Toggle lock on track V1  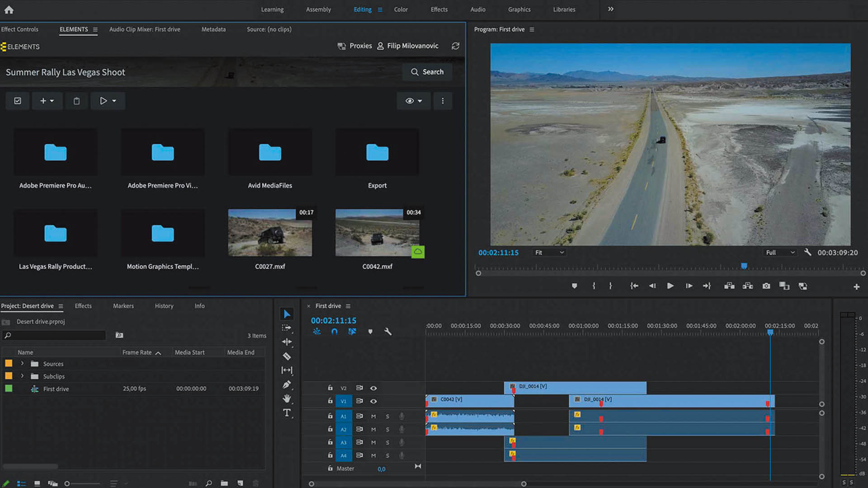[330, 401]
